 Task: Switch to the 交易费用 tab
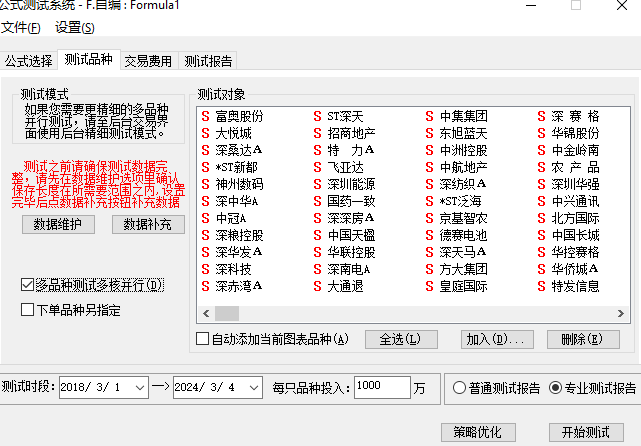[x=148, y=61]
